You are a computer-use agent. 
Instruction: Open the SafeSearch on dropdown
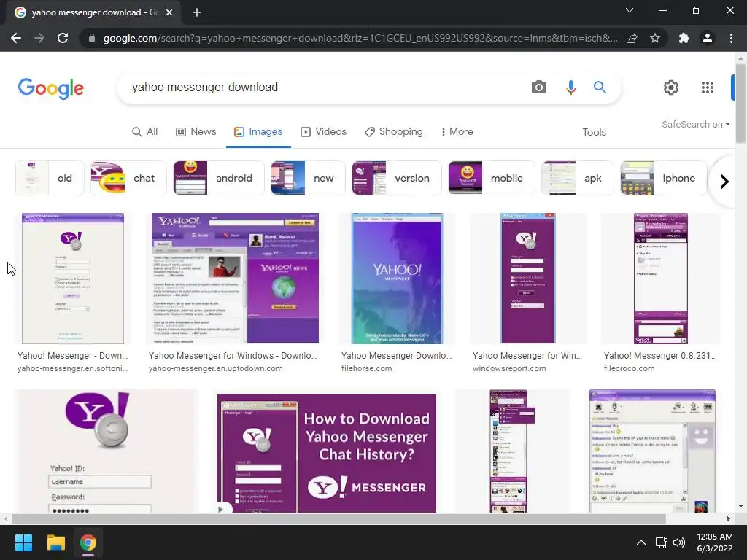coord(695,124)
